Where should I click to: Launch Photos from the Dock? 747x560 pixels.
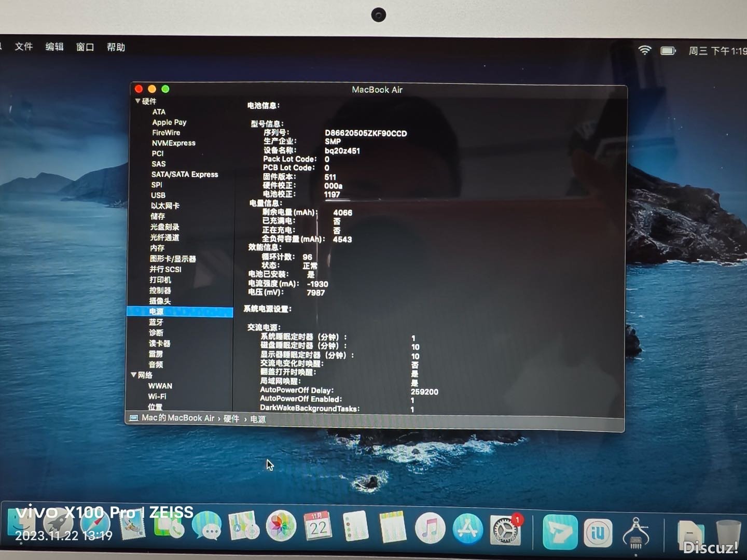[281, 527]
